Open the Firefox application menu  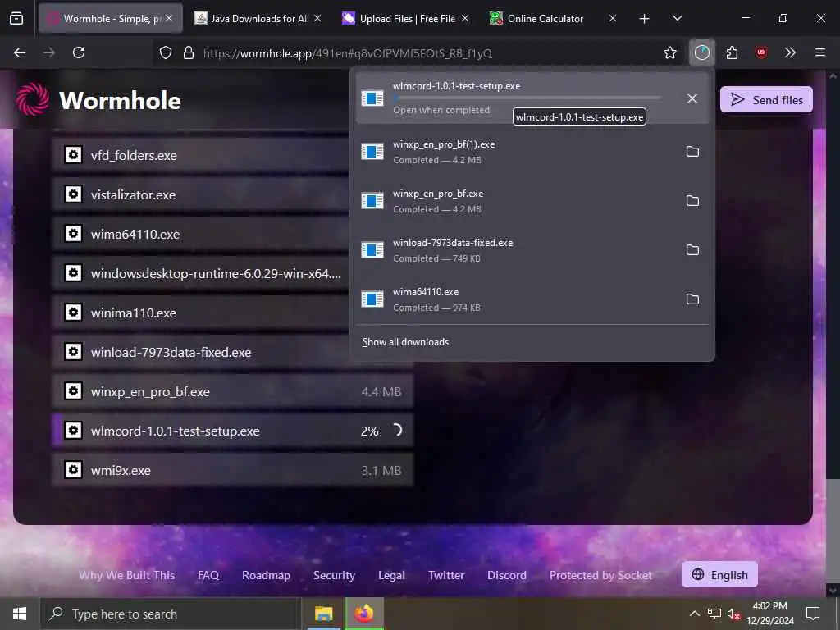point(819,52)
